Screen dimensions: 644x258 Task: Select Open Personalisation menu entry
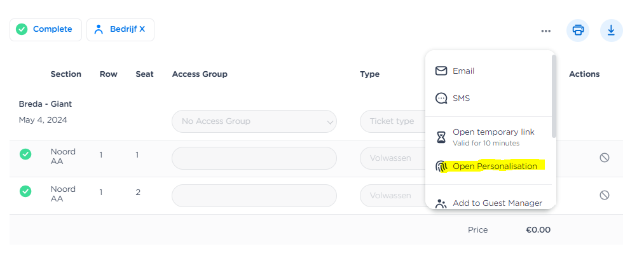[x=495, y=166]
